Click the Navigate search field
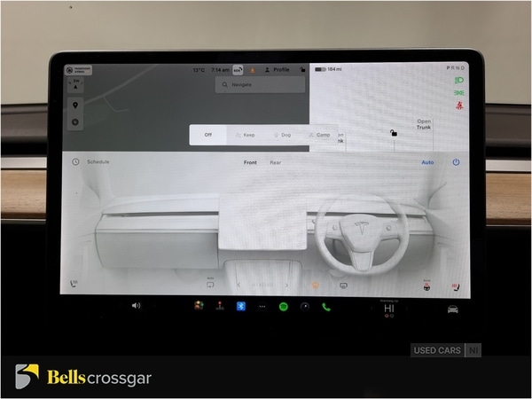This screenshot has width=532, height=399. tap(260, 85)
